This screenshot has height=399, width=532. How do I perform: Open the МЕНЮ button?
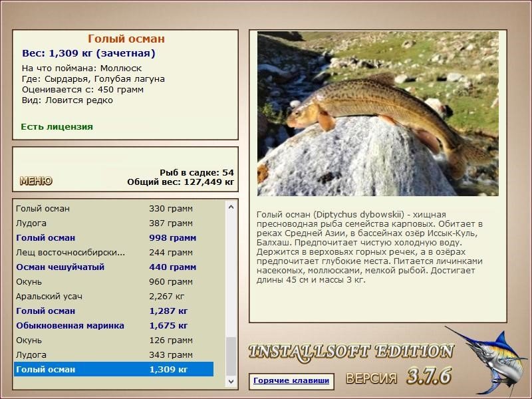coord(36,181)
